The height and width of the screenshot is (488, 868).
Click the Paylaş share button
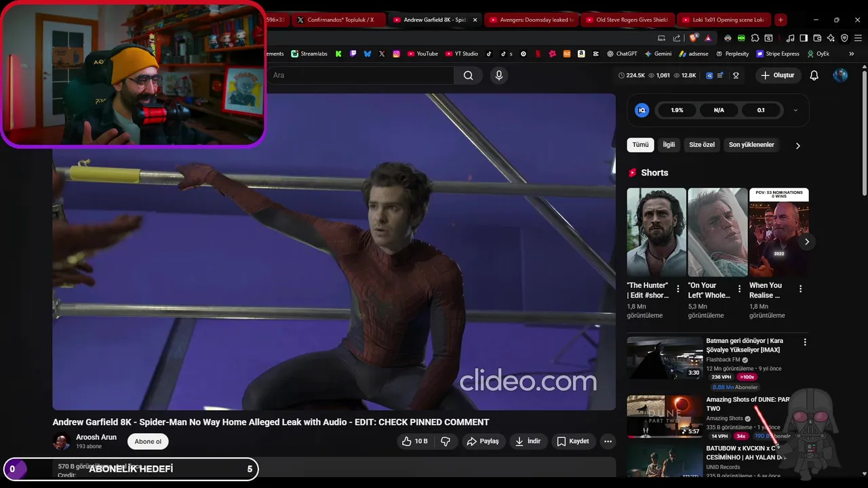click(x=484, y=441)
